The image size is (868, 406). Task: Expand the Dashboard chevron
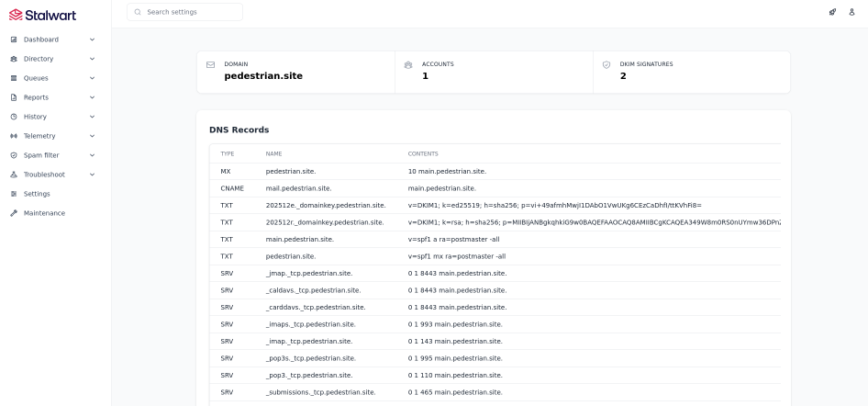[x=92, y=39]
